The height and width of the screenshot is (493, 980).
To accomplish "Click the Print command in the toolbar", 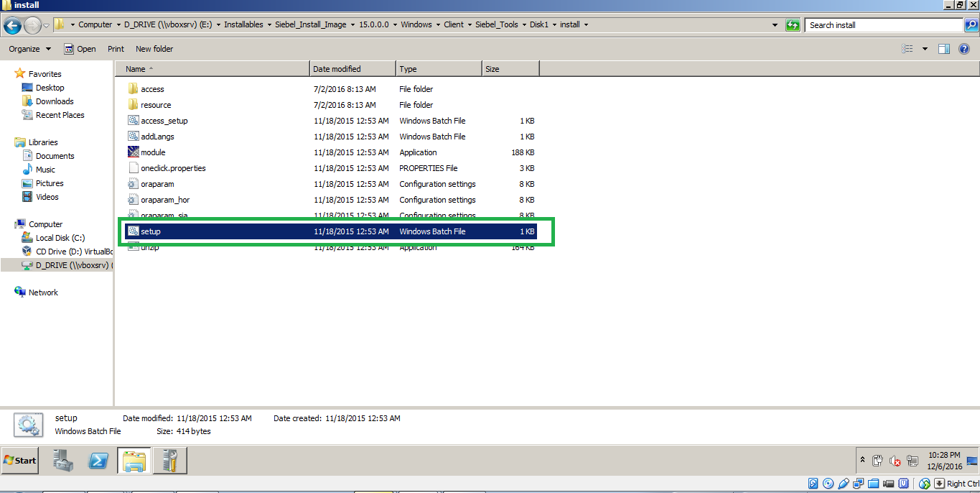I will click(x=115, y=48).
